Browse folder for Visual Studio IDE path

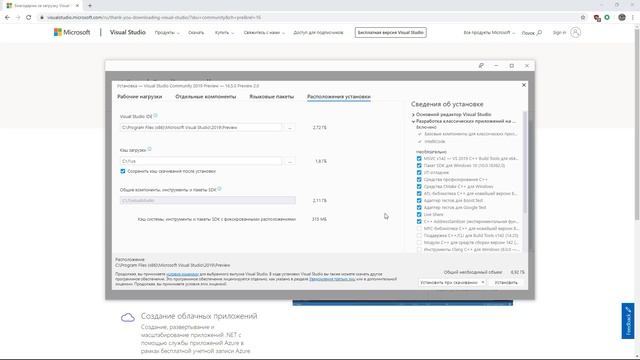[x=290, y=128]
